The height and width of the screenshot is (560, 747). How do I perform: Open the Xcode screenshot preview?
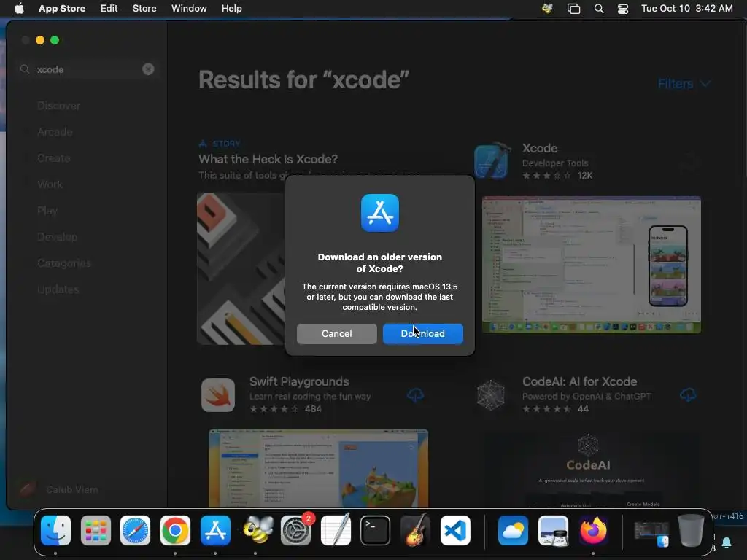(x=591, y=265)
